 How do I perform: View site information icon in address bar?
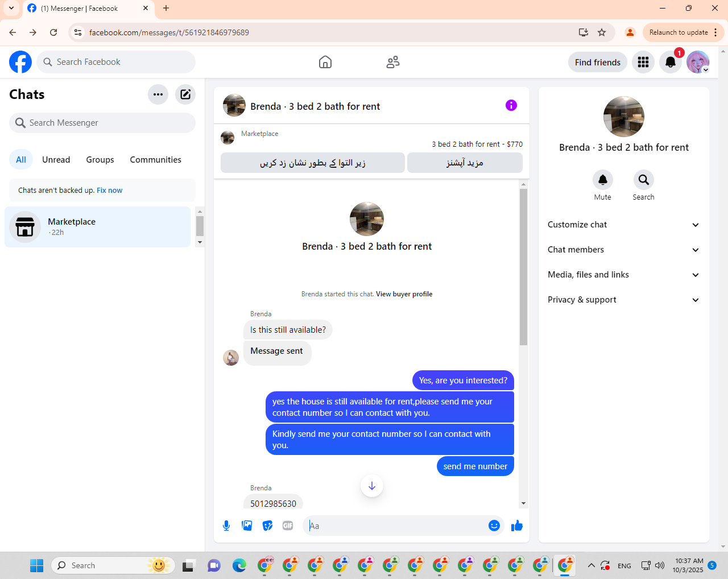[78, 32]
